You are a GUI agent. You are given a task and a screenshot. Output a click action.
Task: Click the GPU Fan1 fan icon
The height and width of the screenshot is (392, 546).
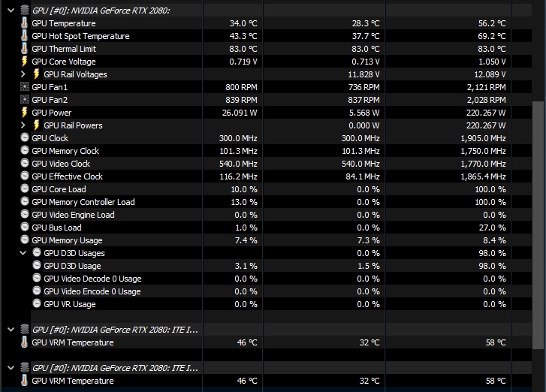(x=25, y=86)
